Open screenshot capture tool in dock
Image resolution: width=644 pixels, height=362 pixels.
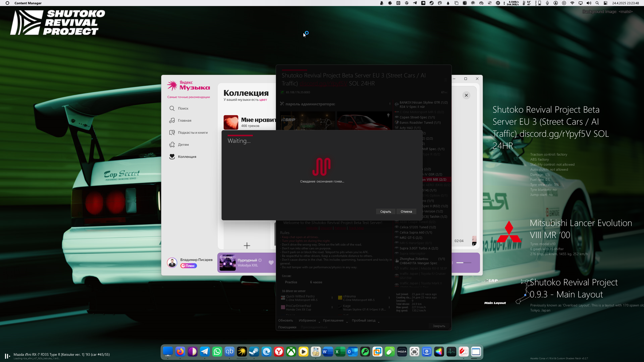pos(414,351)
